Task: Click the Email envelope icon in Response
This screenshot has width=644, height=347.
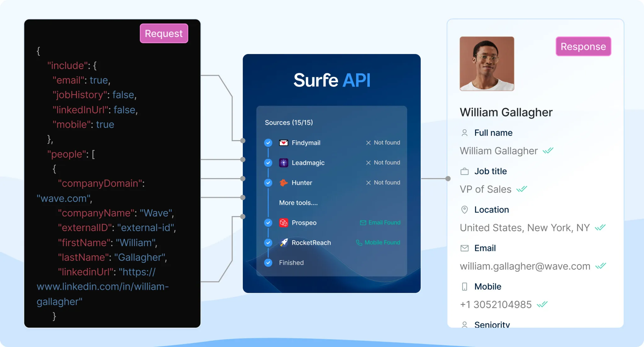Action: [x=464, y=248]
